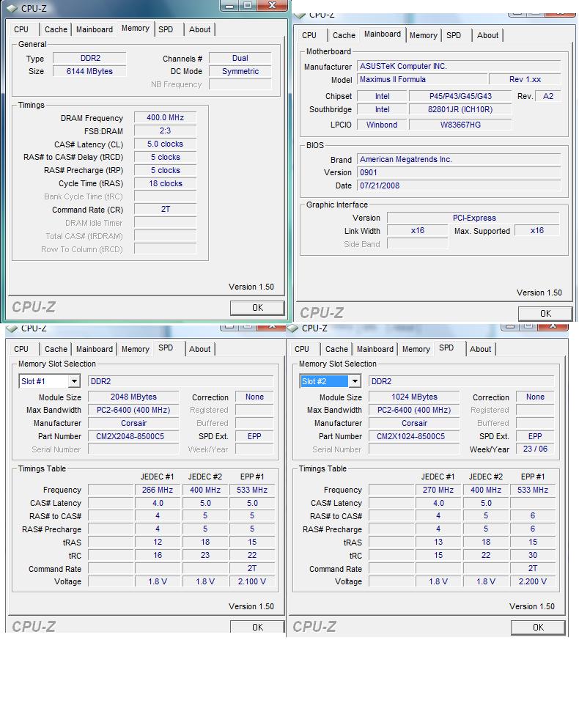Click the 6144 MBytes Size value
This screenshot has width=579, height=728.
tap(90, 71)
